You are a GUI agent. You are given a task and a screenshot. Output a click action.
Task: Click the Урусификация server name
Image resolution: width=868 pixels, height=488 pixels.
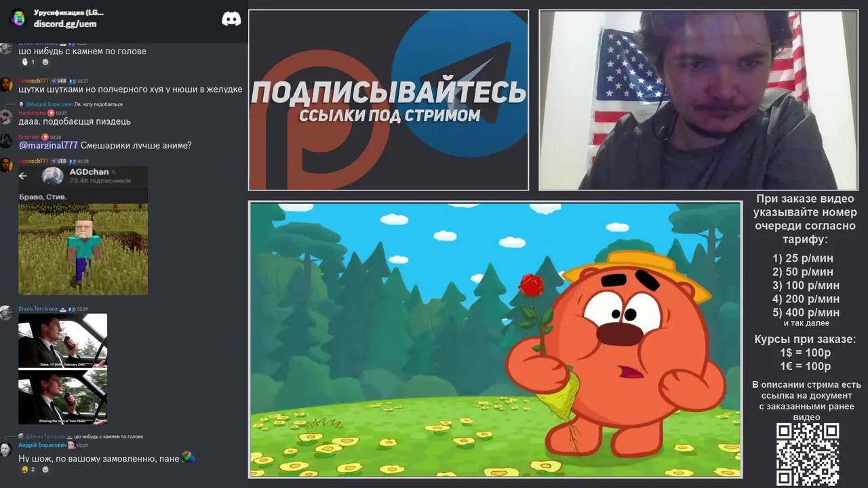pos(68,12)
